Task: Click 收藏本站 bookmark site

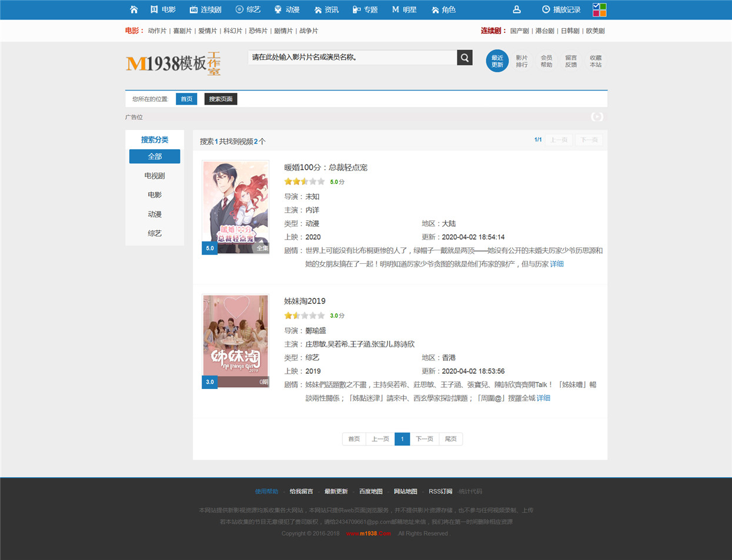Action: pyautogui.click(x=596, y=61)
